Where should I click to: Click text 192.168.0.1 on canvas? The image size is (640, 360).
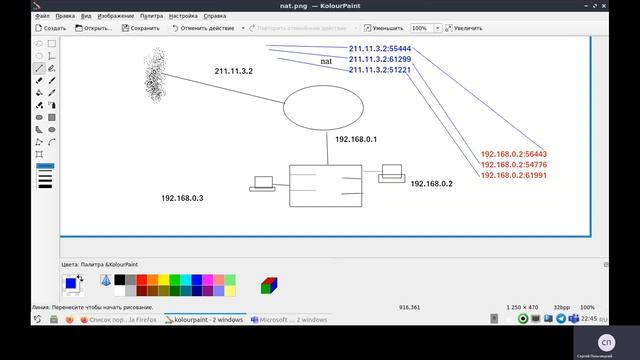click(356, 139)
